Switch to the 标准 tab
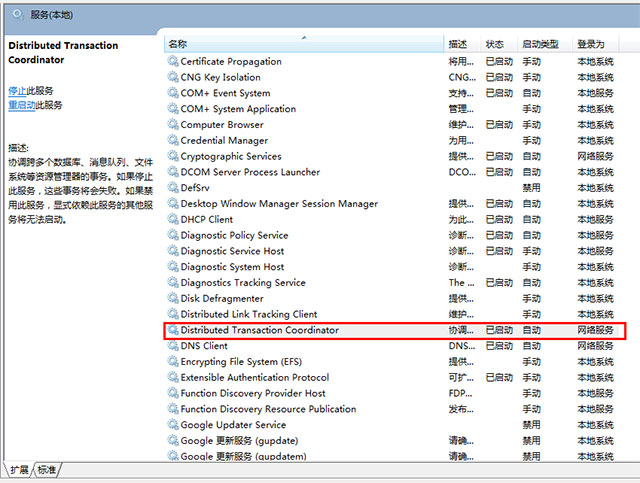 coord(47,469)
